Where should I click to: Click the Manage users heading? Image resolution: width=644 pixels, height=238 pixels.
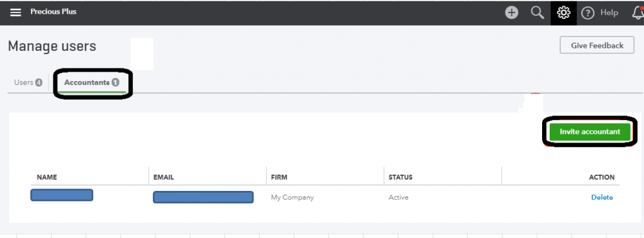[52, 46]
